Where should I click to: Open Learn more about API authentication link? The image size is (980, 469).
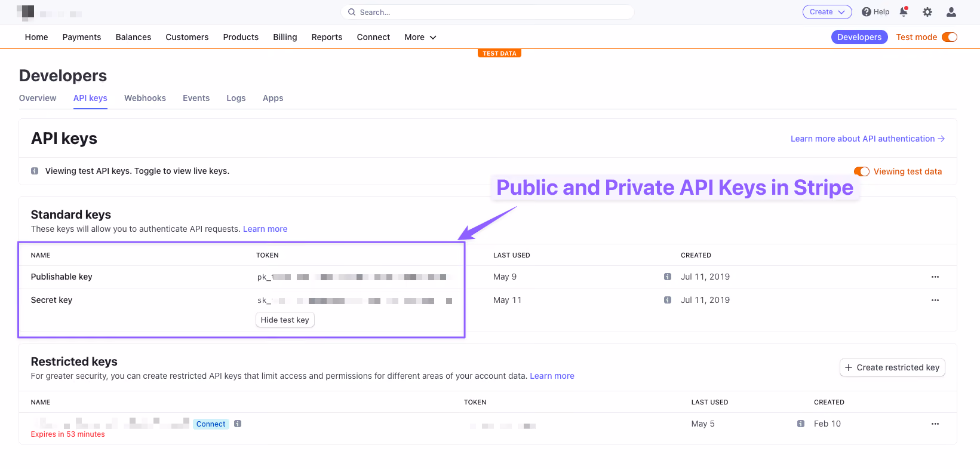coord(868,139)
